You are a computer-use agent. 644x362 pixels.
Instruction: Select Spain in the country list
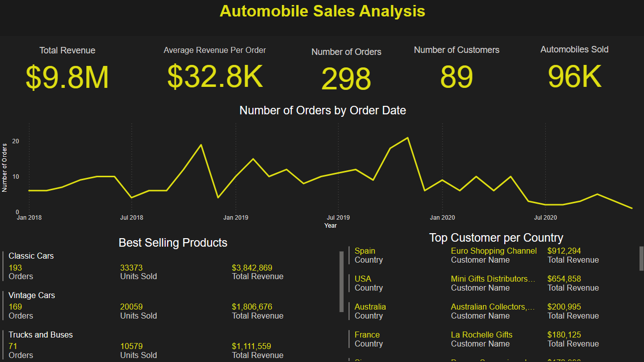(x=365, y=251)
